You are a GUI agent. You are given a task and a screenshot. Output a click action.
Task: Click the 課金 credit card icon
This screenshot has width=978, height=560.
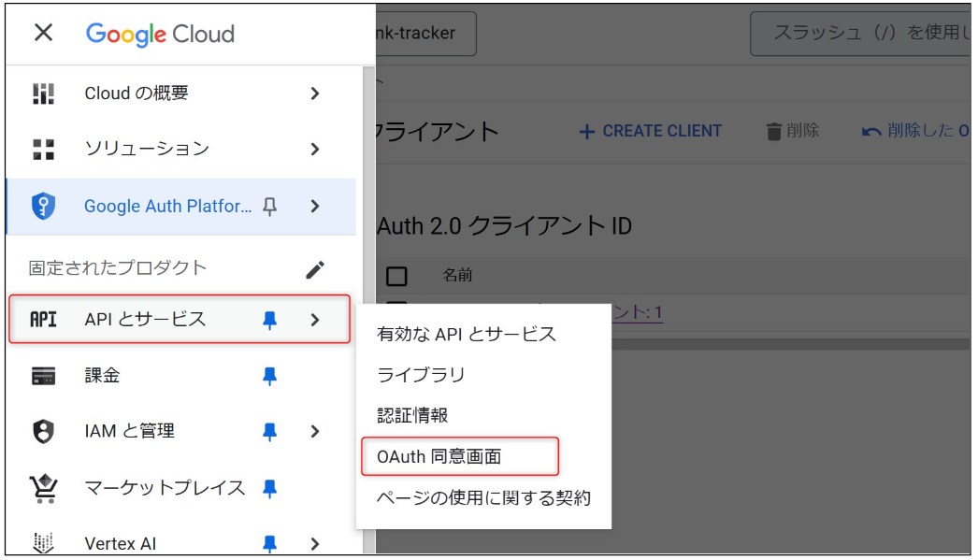tap(43, 376)
